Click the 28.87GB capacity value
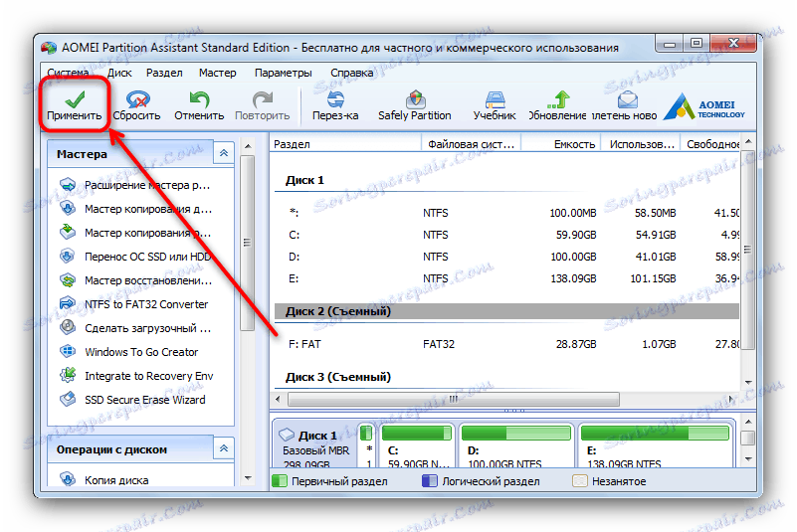The width and height of the screenshot is (797, 532). point(576,344)
